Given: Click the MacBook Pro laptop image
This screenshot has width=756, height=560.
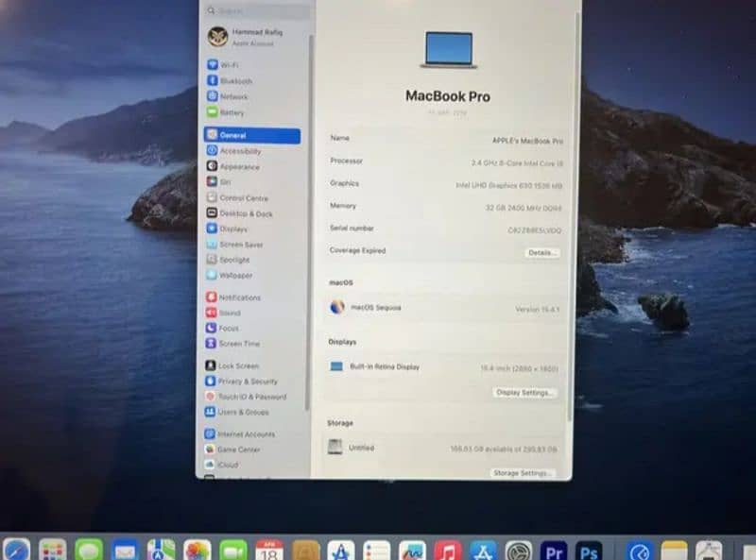Looking at the screenshot, I should [x=448, y=50].
